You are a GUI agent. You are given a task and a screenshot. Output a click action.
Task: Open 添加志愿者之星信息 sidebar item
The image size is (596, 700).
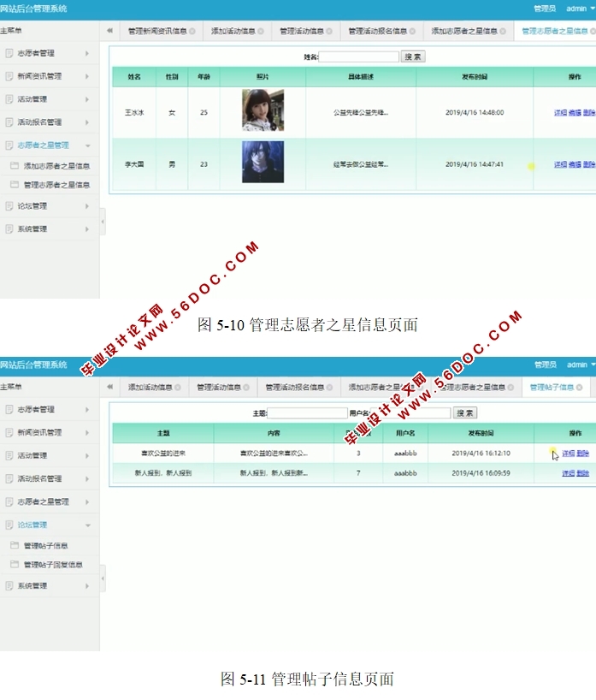[56, 166]
